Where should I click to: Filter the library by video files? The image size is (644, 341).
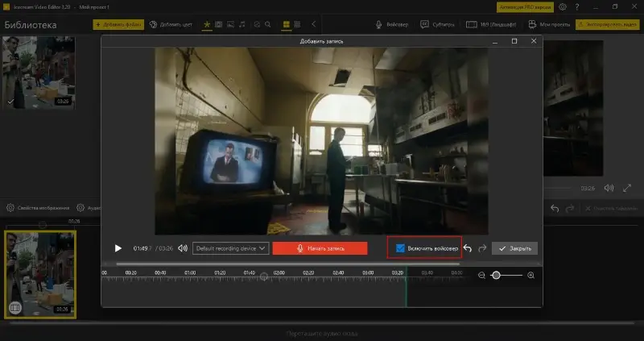[x=218, y=25]
